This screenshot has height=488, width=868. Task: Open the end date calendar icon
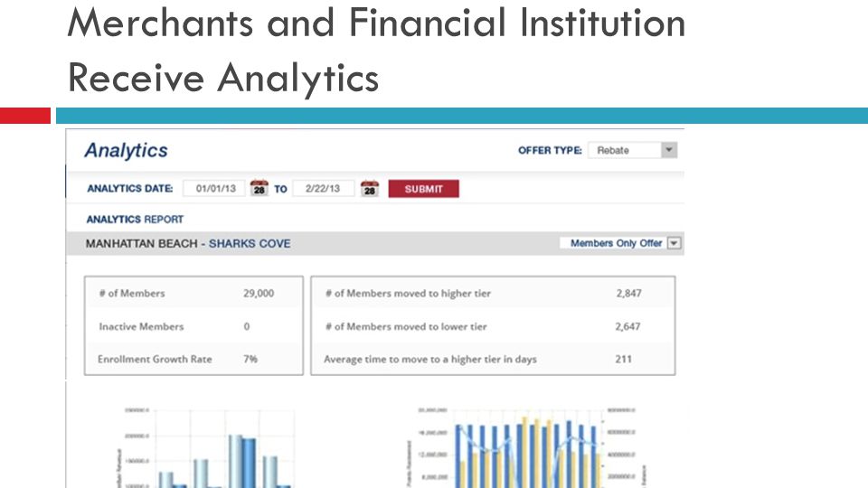click(x=370, y=188)
